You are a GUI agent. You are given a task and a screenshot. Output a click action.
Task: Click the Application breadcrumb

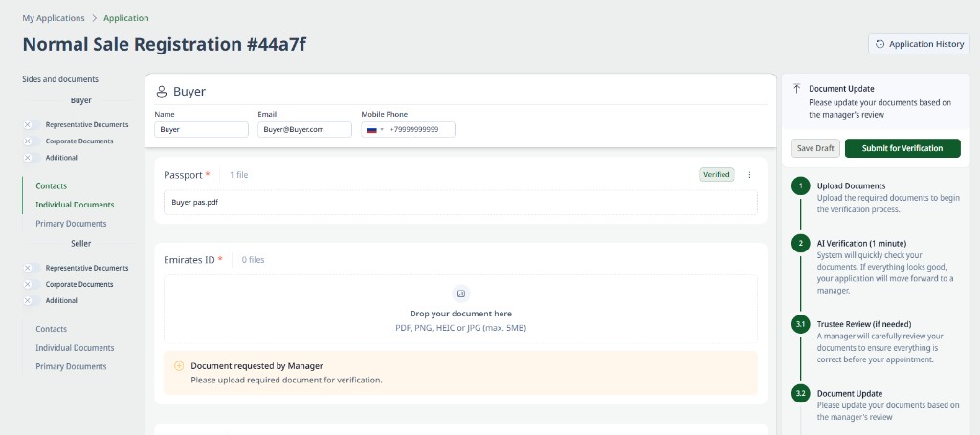tap(126, 18)
